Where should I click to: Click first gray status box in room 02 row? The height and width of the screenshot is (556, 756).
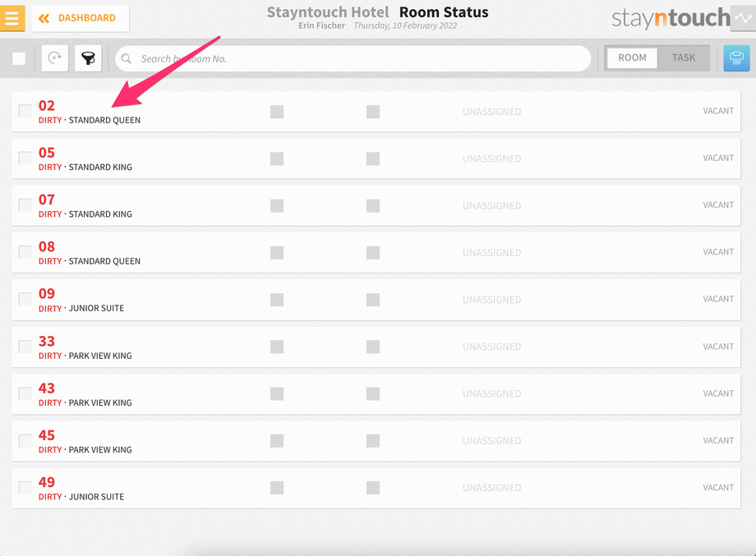point(277,112)
